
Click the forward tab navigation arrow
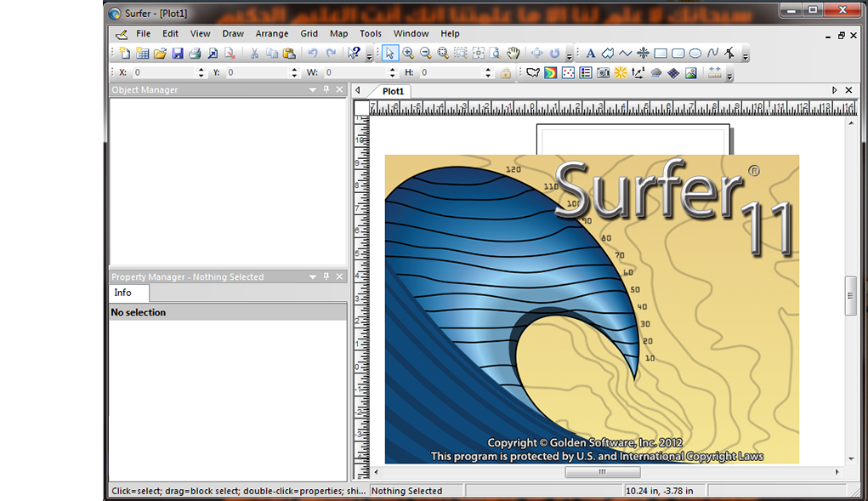click(x=834, y=90)
